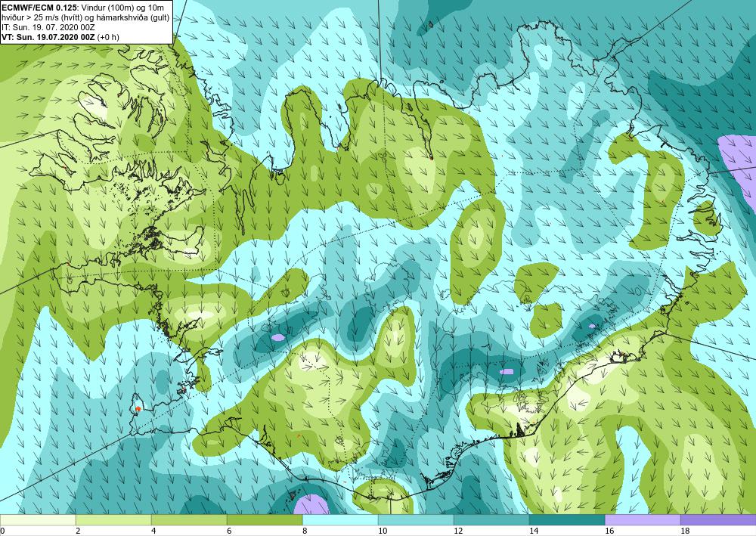Click the "hviður > 25 m/s (hvítt)" description line
756x536 pixels.
click(x=85, y=18)
